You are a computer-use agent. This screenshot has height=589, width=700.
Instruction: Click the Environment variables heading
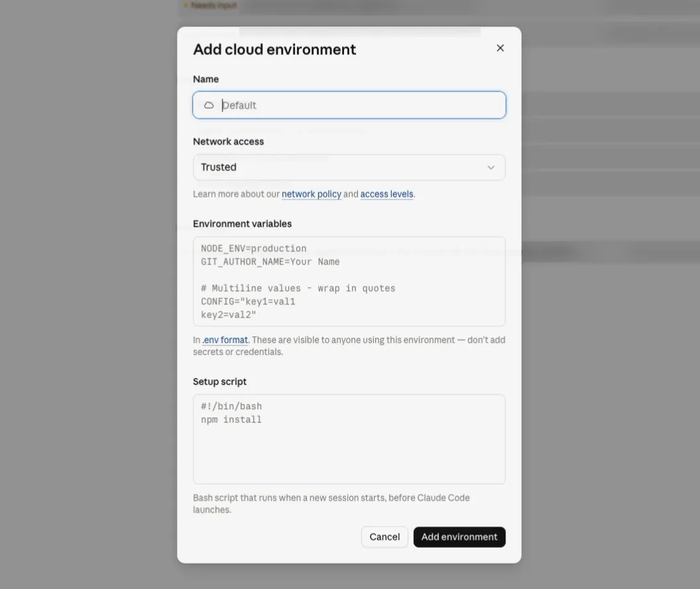pos(242,224)
